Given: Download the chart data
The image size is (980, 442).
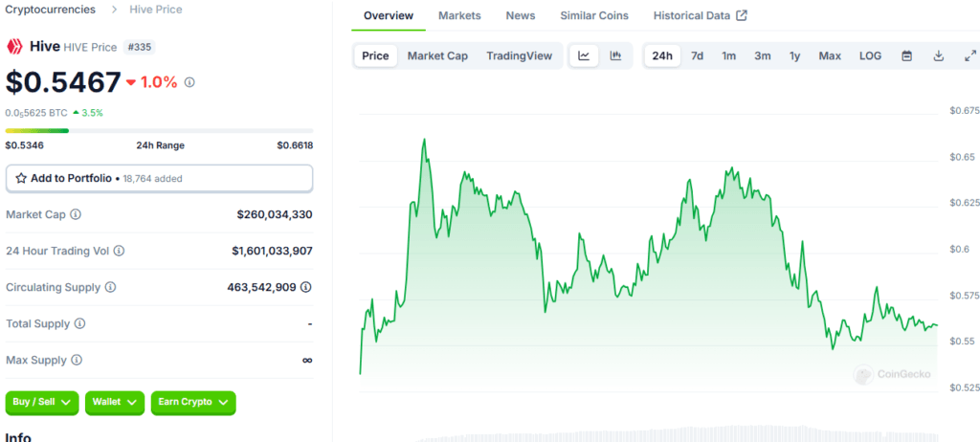Looking at the screenshot, I should (x=938, y=55).
